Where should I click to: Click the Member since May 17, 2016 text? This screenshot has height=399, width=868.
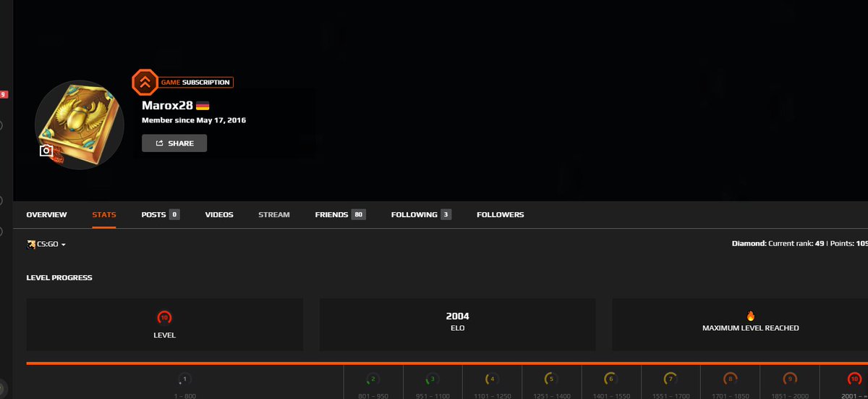[194, 120]
